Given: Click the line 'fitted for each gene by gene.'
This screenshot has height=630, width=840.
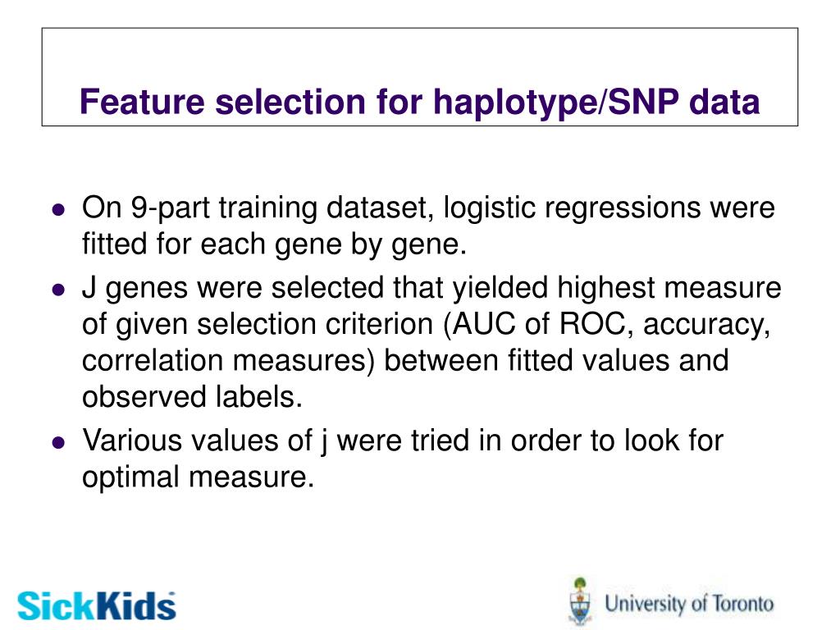Looking at the screenshot, I should tap(274, 244).
